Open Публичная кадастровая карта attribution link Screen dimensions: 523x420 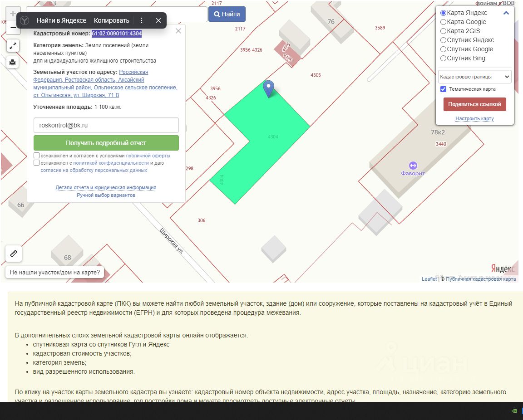481,279
